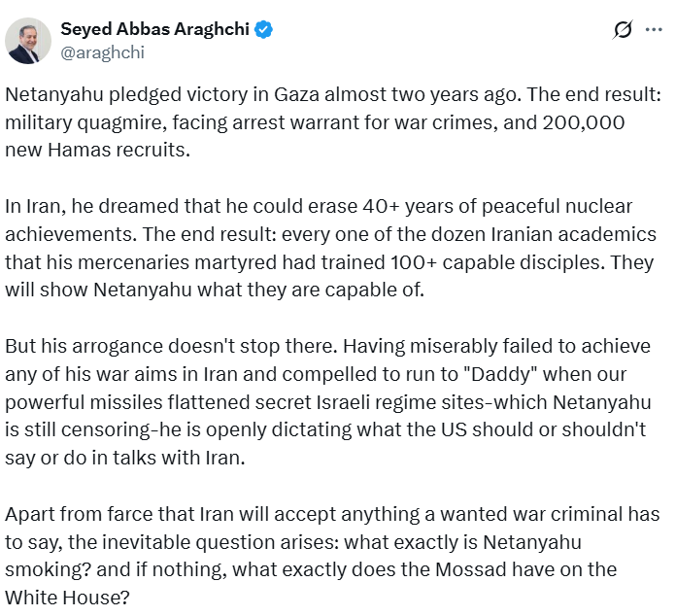Click the word 'Mossad' in the last paragraph
The width and height of the screenshot is (676, 616).
pyautogui.click(x=470, y=569)
